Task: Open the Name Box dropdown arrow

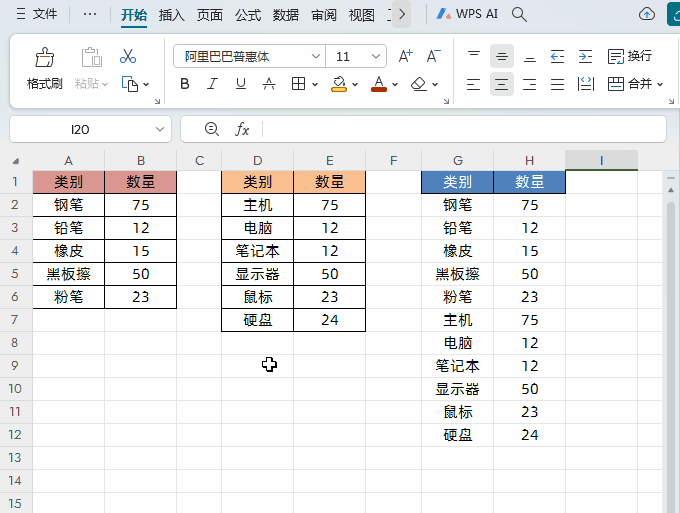Action: pos(161,129)
